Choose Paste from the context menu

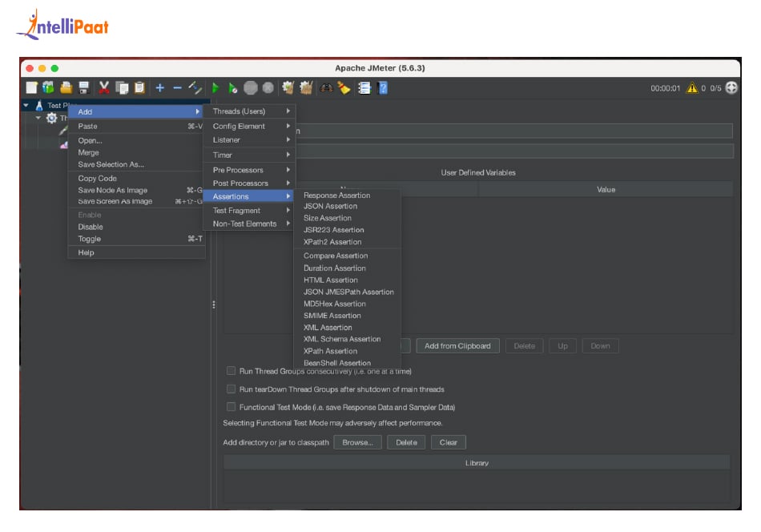(x=136, y=127)
